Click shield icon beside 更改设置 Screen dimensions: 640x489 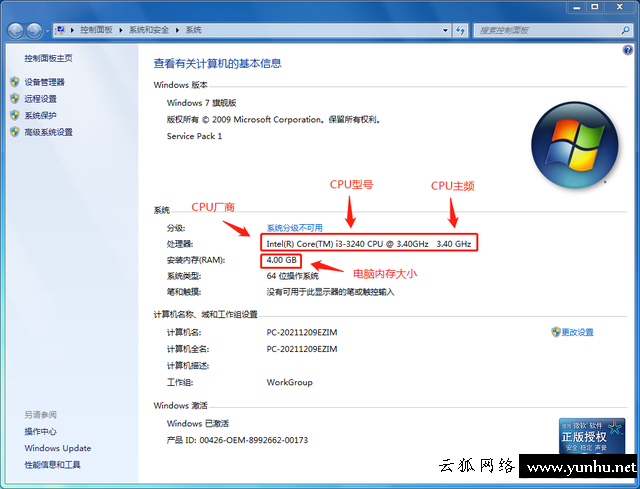556,332
